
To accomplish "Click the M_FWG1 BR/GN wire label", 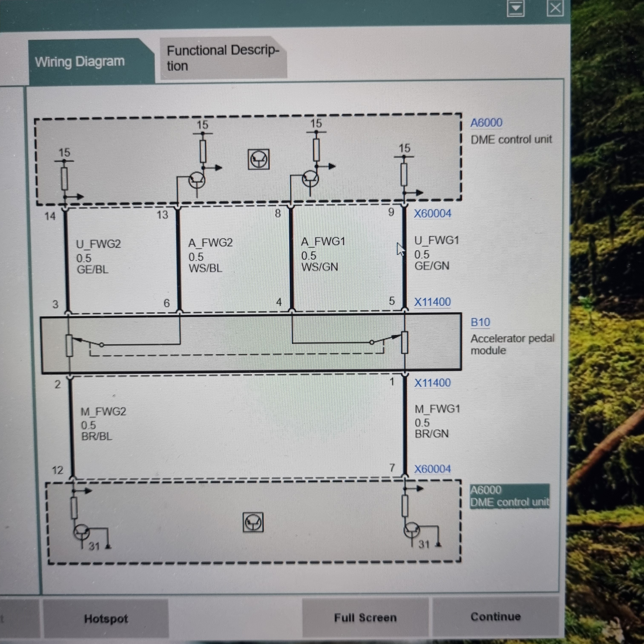I will (437, 421).
